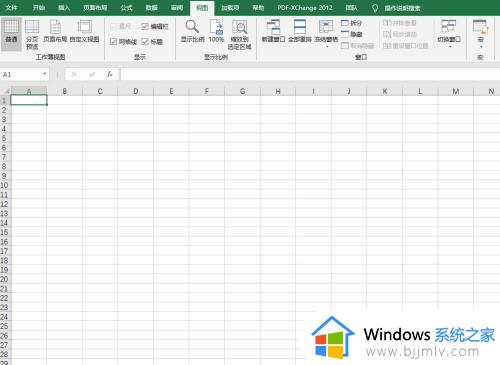Open the Zoom (显示比例) magnifier dialog
The height and width of the screenshot is (365, 500).
(x=192, y=31)
